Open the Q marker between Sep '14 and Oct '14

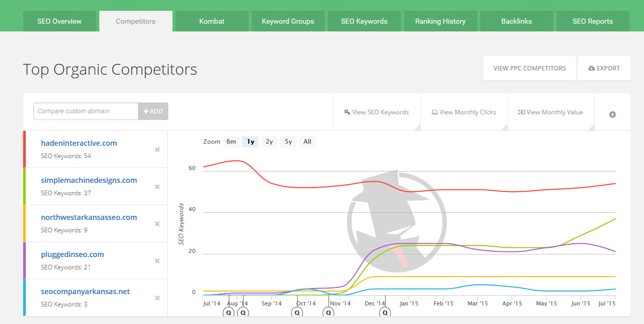[x=298, y=312]
